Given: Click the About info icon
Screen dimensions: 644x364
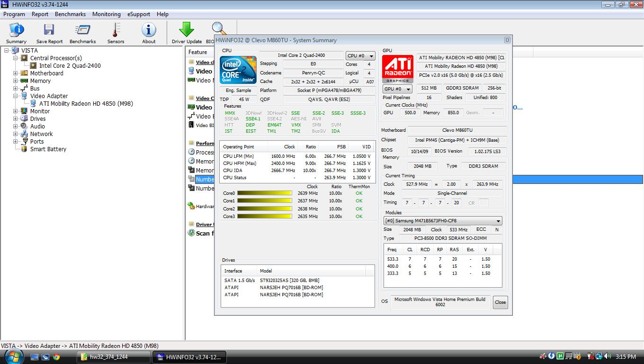Looking at the screenshot, I should 149,30.
